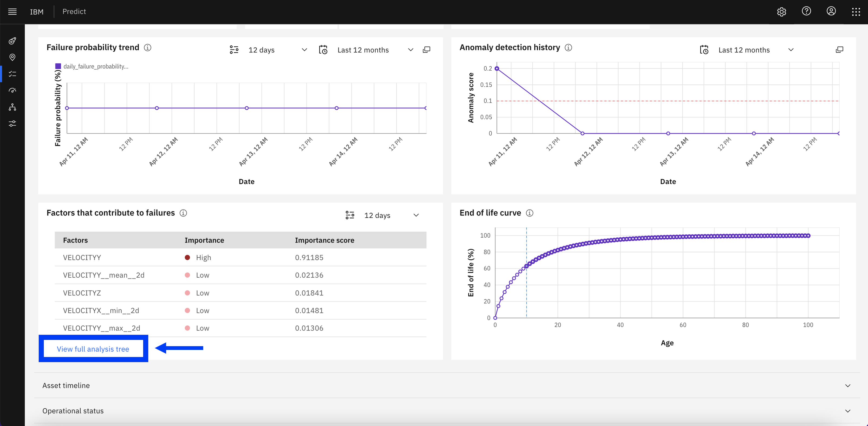Viewport: 868px width, 426px height.
Task: Open 12 days dropdown in Factors panel
Action: click(392, 215)
